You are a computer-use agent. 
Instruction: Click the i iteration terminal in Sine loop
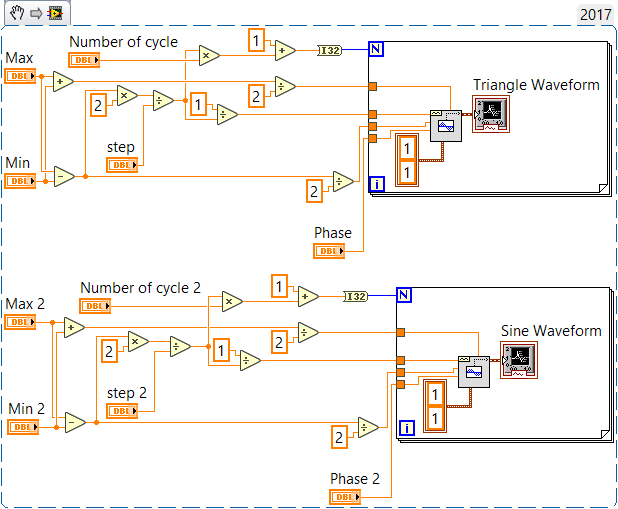[x=407, y=428]
